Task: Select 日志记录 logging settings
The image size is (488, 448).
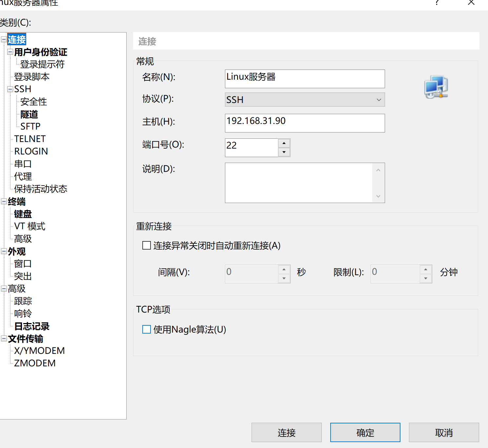Action: [31, 326]
